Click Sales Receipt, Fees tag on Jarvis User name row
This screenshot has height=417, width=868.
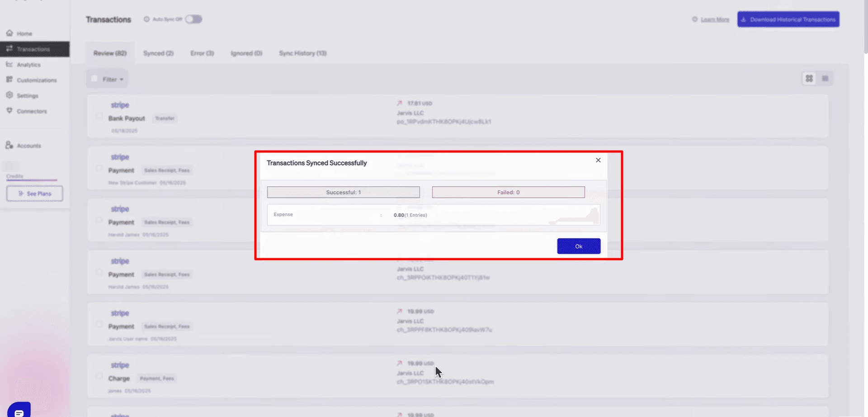167,326
